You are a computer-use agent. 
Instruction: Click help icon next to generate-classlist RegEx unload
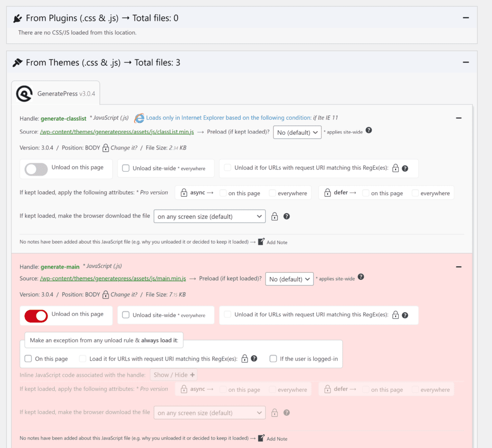click(405, 169)
